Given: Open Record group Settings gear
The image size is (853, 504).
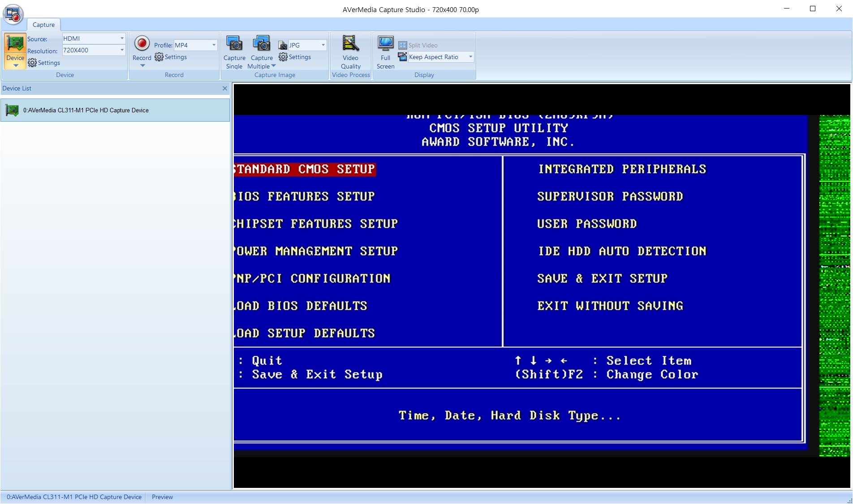Looking at the screenshot, I should (x=171, y=57).
